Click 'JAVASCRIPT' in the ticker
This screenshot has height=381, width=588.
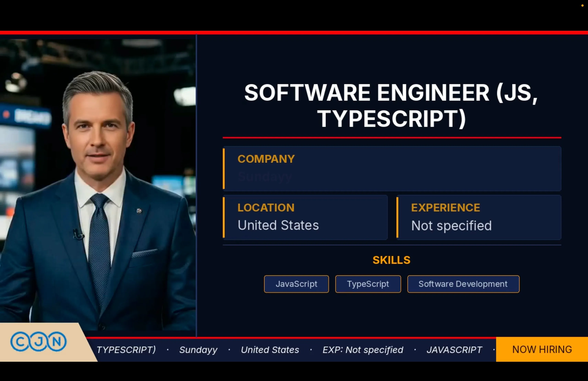click(454, 350)
